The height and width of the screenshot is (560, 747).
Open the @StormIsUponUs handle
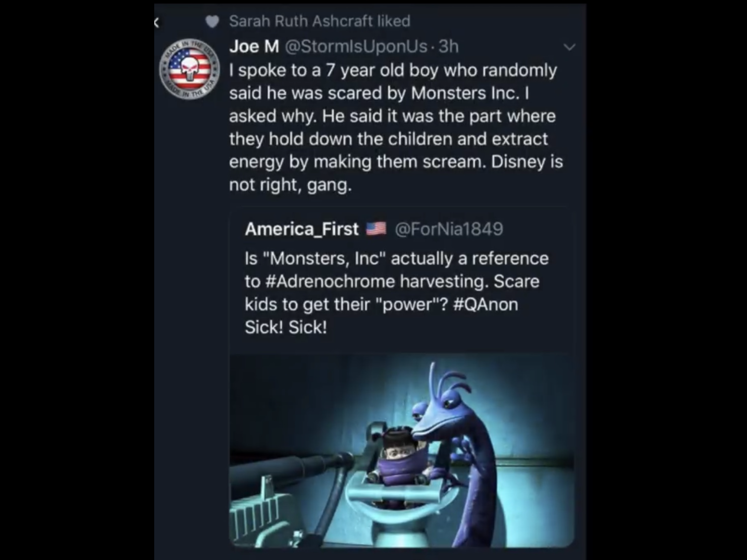pos(356,46)
